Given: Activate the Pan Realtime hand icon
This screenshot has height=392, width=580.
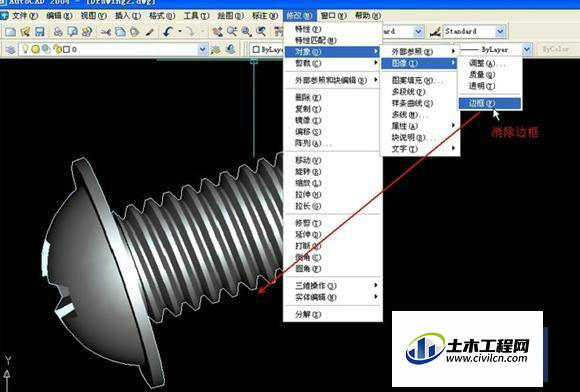Looking at the screenshot, I should (217, 32).
